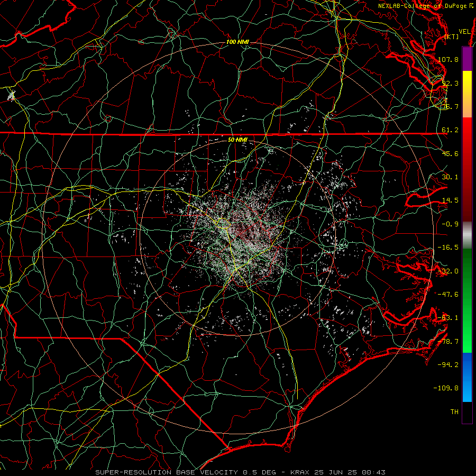Click the Super-Resolution Base Velocity caption text

[x=241, y=472]
